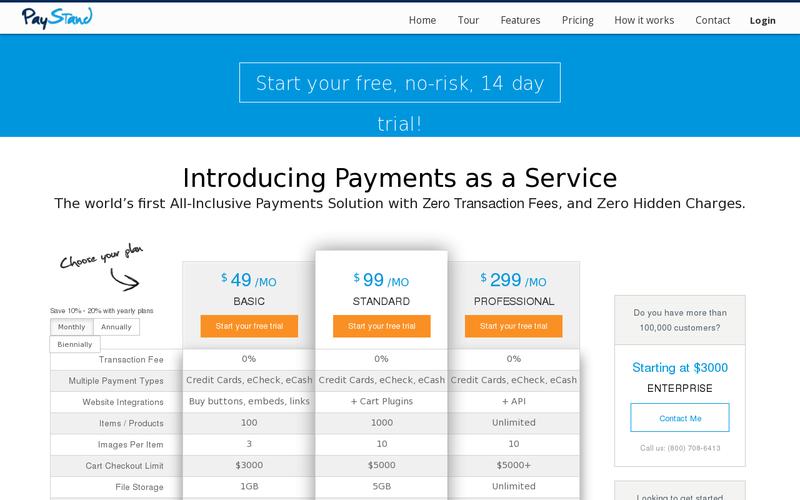Image resolution: width=800 pixels, height=500 pixels.
Task: Click the enterprise phone number text
Action: (680, 448)
